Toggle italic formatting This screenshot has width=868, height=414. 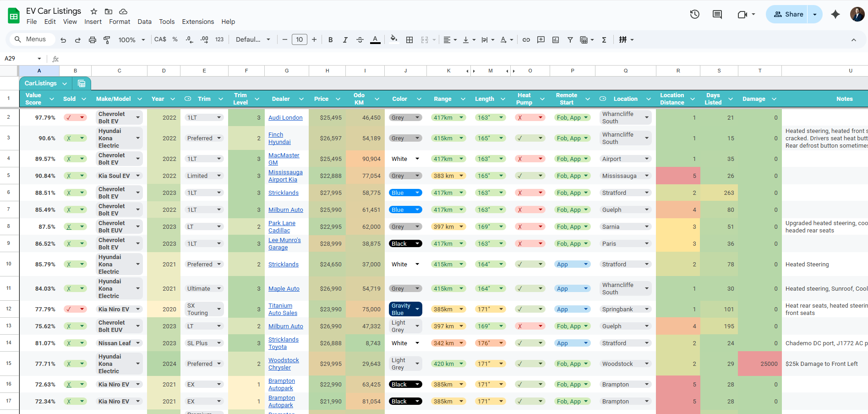click(x=345, y=39)
